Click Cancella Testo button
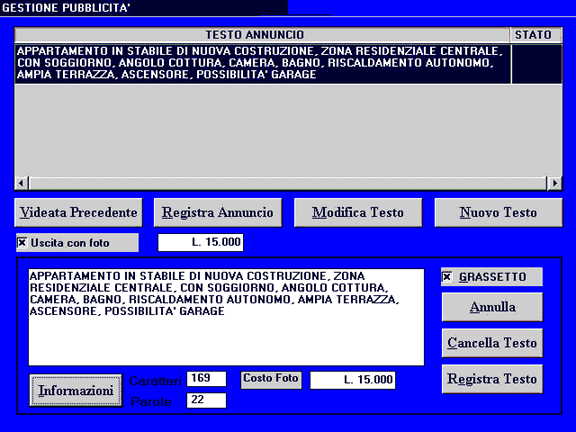 [x=492, y=343]
